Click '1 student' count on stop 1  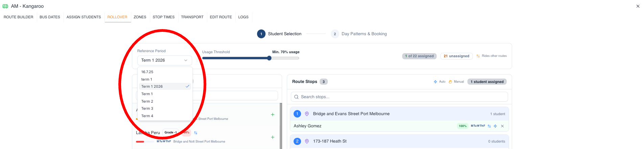tap(498, 114)
